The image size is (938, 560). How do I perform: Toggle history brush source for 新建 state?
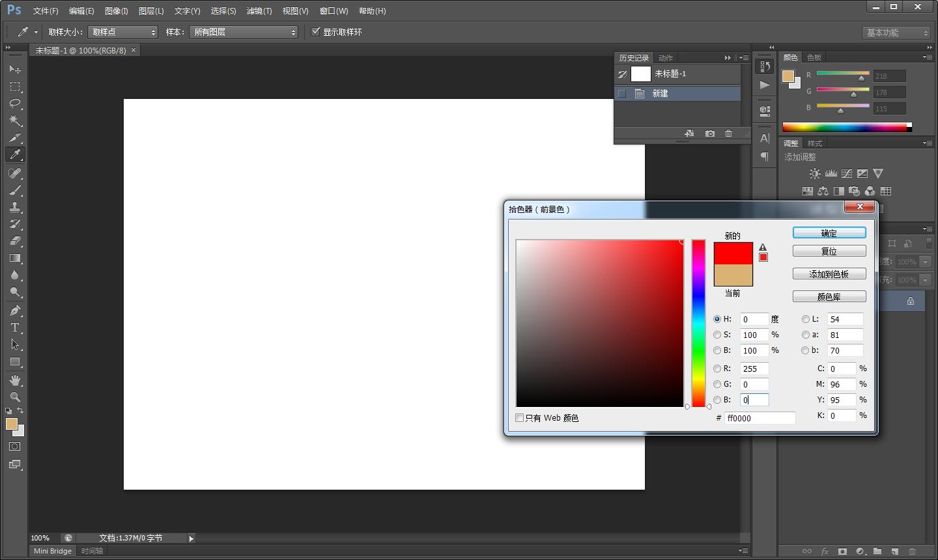[x=622, y=93]
